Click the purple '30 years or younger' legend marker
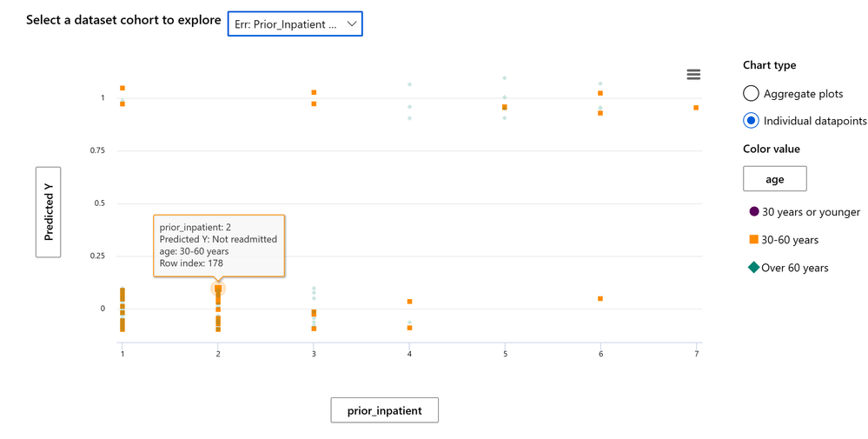Image resolution: width=868 pixels, height=439 pixels. tap(753, 211)
